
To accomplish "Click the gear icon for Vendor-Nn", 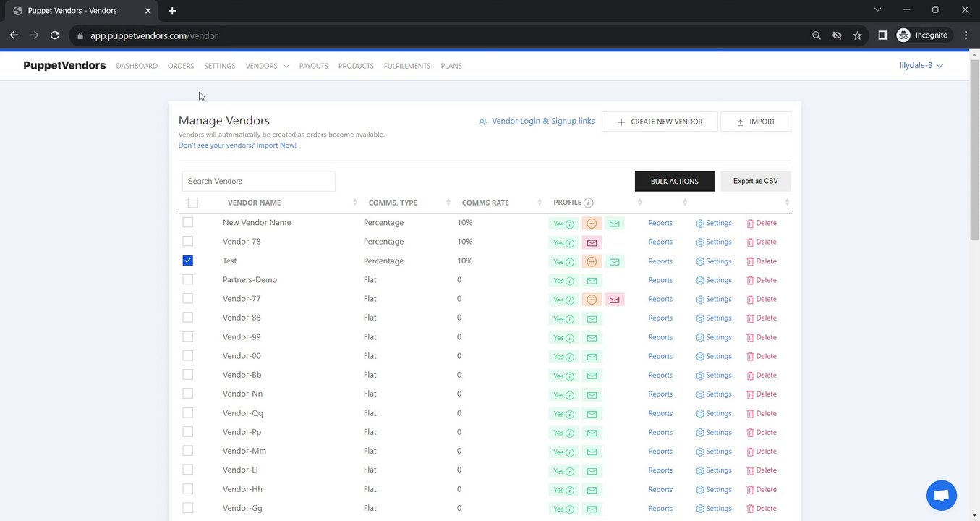I will (x=700, y=394).
